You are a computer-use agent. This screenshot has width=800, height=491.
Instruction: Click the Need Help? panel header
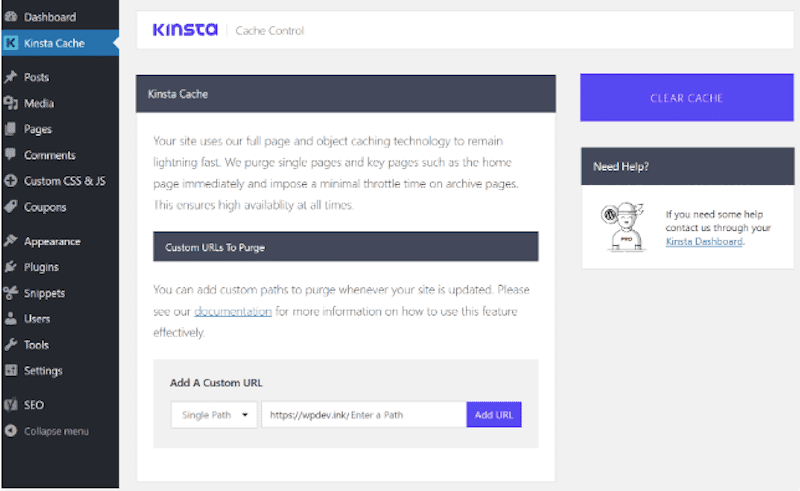[687, 166]
